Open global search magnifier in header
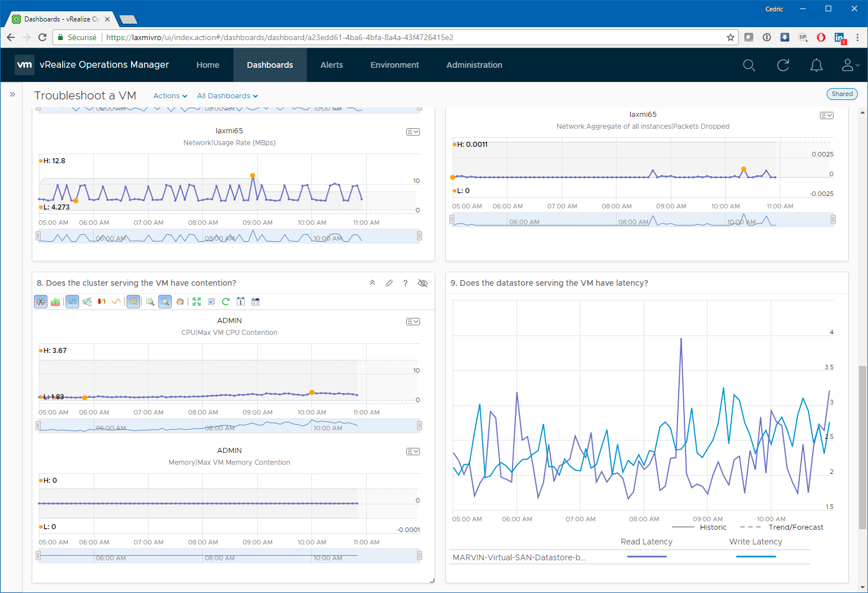This screenshot has width=868, height=593. click(749, 65)
